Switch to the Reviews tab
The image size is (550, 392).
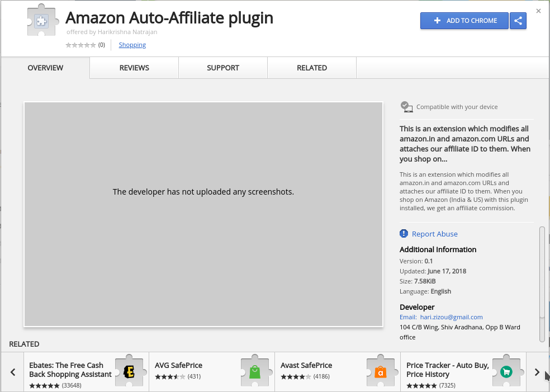pos(134,68)
